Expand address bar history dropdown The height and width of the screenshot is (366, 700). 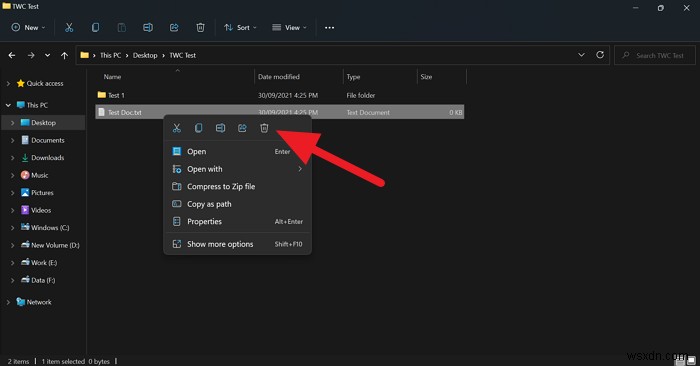pos(581,55)
